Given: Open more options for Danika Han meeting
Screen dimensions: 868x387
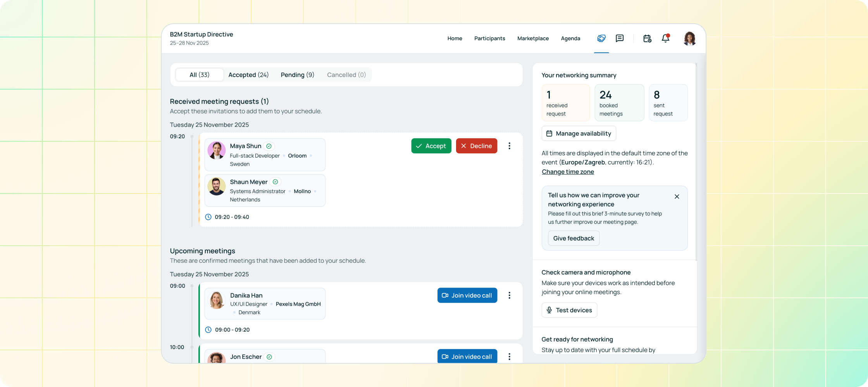Looking at the screenshot, I should point(509,295).
